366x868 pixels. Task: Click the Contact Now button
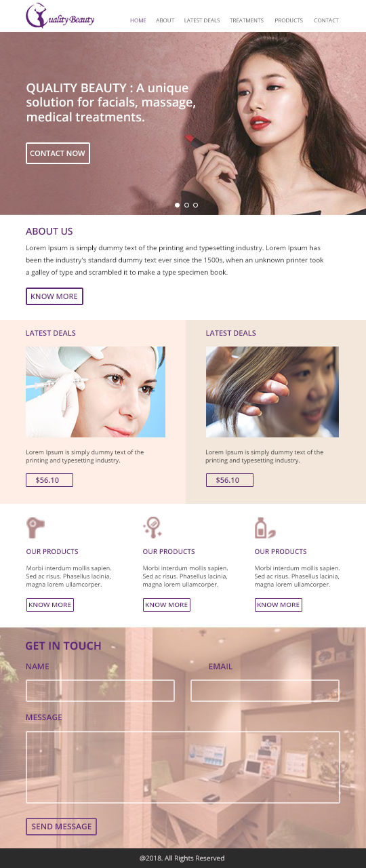58,153
